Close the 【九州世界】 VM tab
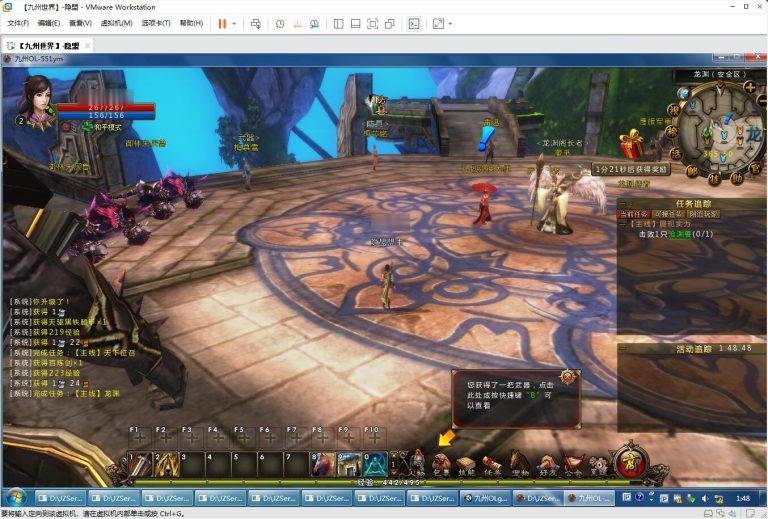Screen dimensions: 768x519 [87, 46]
